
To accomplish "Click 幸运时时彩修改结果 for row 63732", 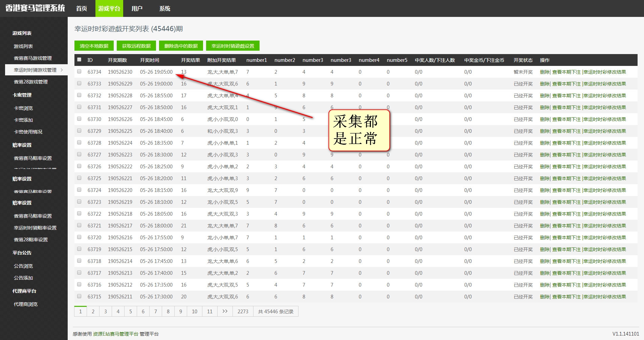I will click(605, 96).
